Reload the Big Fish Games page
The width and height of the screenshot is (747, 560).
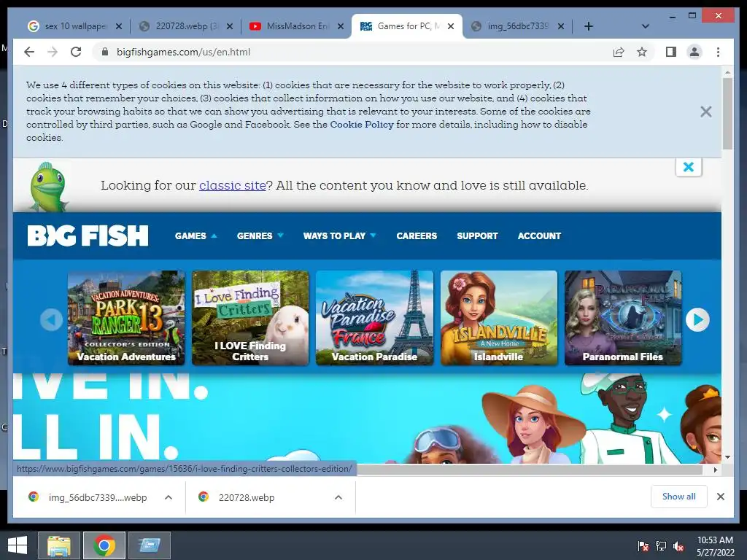point(76,52)
